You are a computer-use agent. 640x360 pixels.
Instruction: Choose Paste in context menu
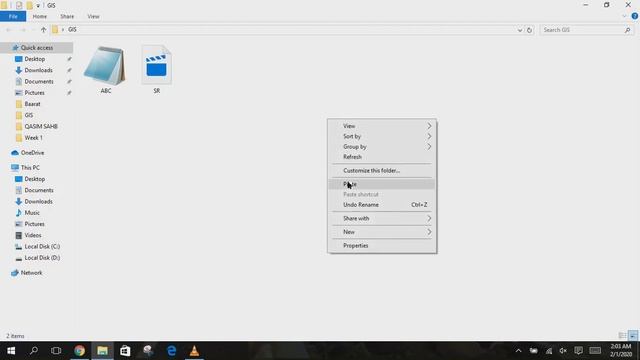coord(382,184)
